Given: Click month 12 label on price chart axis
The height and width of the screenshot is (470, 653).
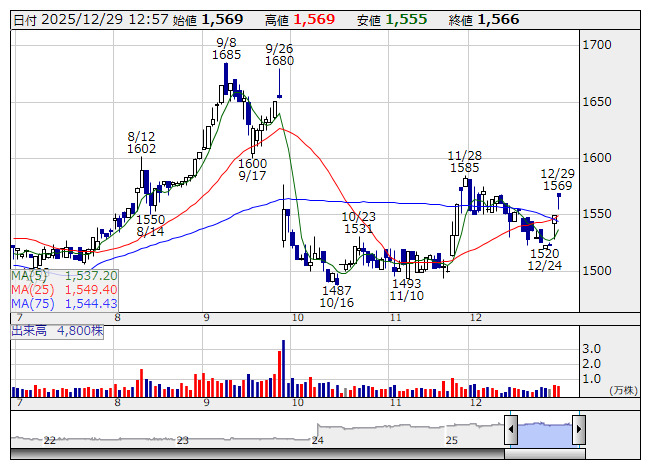Looking at the screenshot, I should point(476,318).
